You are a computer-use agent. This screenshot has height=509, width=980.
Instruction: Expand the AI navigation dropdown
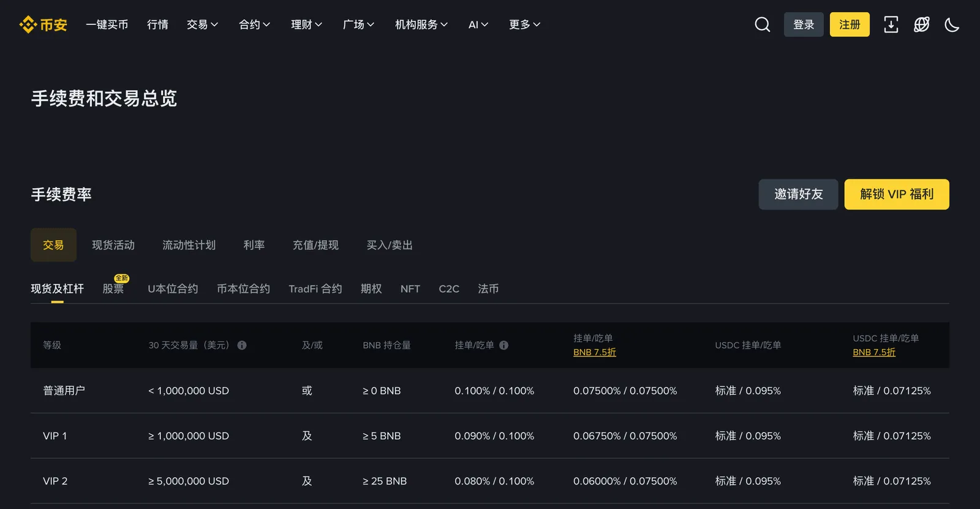tap(478, 25)
